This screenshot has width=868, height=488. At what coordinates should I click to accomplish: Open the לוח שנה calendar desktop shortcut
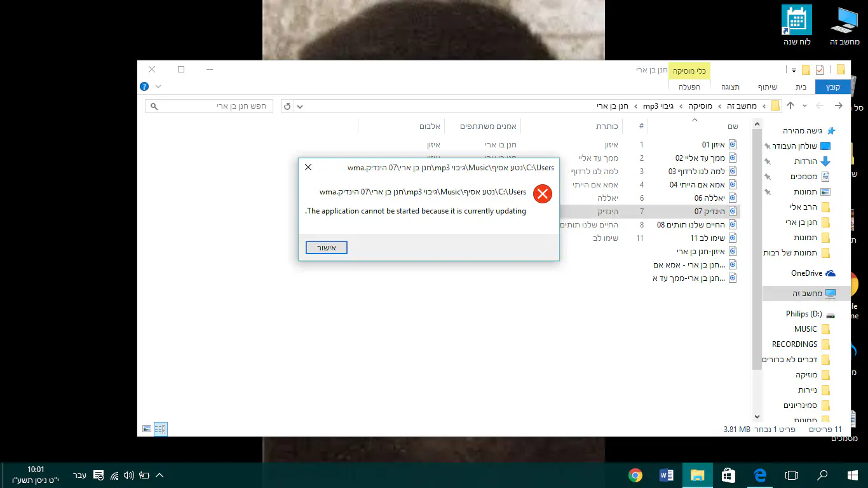796,25
